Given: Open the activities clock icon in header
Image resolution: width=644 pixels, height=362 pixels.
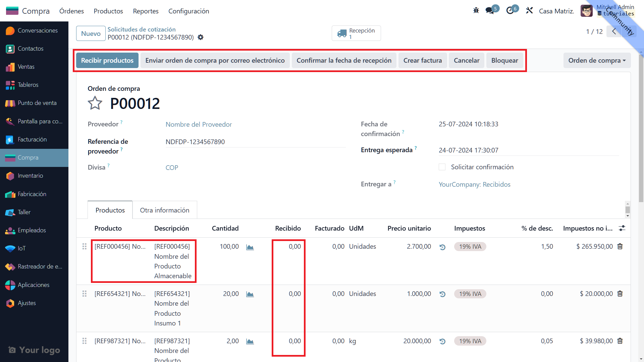Looking at the screenshot, I should (x=510, y=11).
